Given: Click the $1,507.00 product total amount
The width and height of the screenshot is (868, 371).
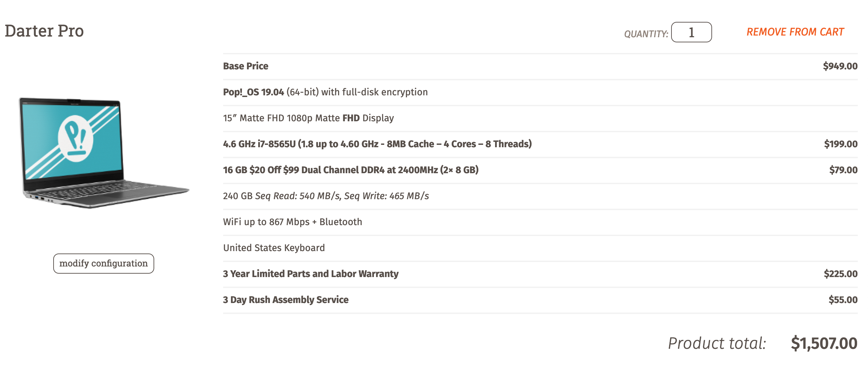Looking at the screenshot, I should tap(824, 343).
